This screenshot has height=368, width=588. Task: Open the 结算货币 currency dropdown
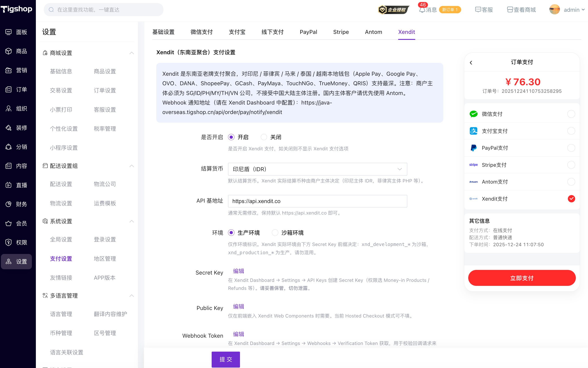click(x=317, y=169)
